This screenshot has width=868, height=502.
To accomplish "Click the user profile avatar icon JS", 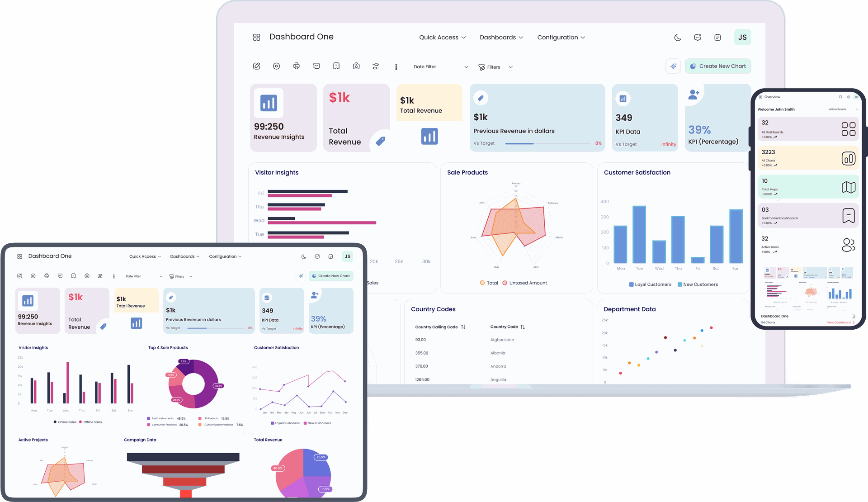I will (x=743, y=37).
